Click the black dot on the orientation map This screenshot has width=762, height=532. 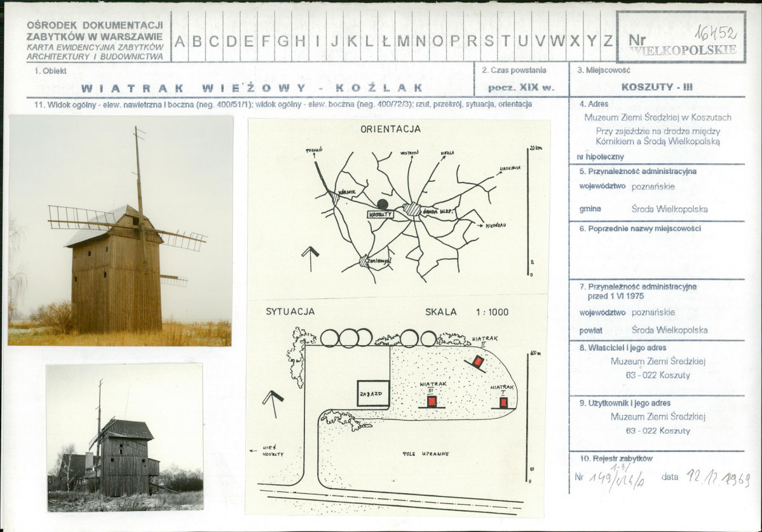coord(383,204)
